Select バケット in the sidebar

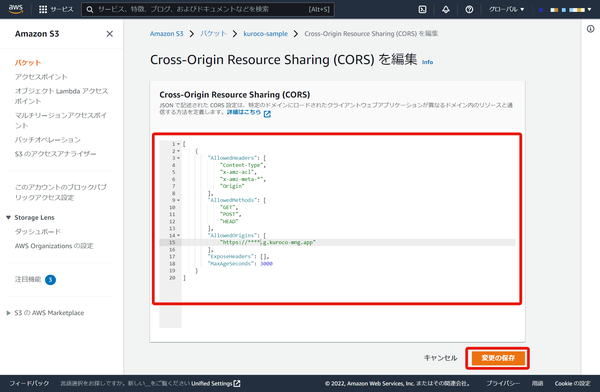point(28,62)
